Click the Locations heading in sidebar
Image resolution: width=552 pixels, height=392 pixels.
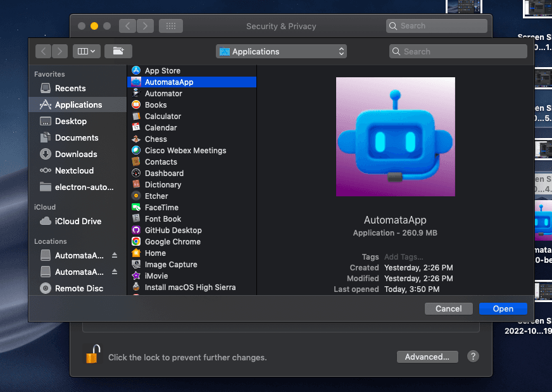[x=51, y=241]
